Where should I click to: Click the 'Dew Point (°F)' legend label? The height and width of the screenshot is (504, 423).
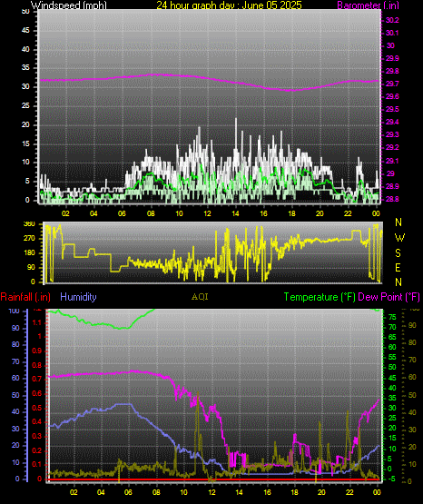[x=389, y=297]
